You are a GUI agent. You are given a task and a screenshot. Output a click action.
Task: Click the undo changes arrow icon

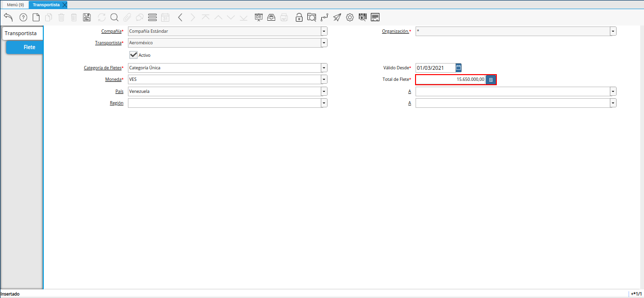pos(8,17)
